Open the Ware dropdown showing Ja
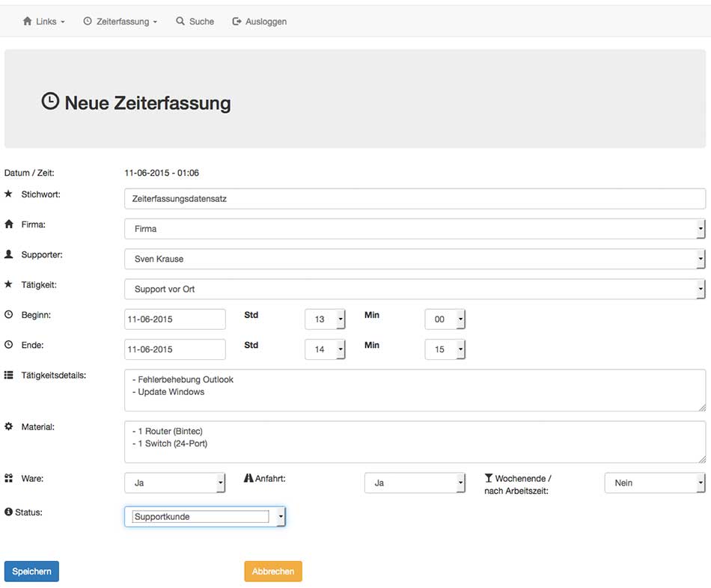The height and width of the screenshot is (588, 711). 174,483
